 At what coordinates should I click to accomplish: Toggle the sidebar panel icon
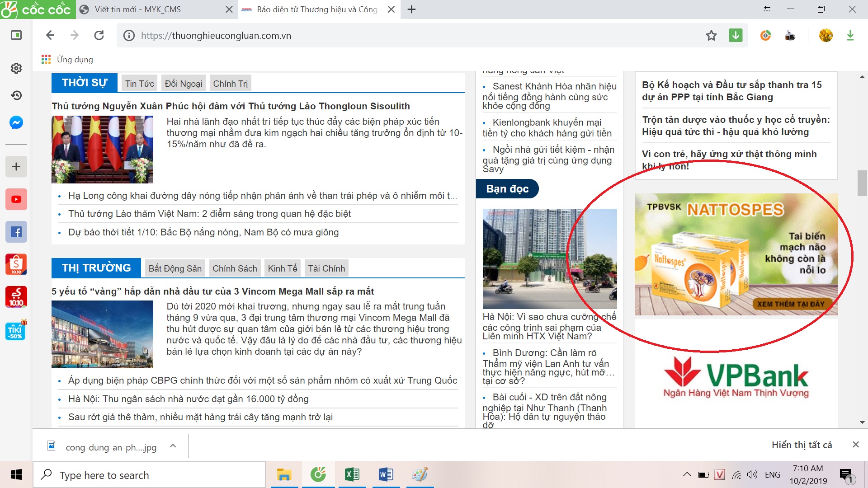(16, 35)
